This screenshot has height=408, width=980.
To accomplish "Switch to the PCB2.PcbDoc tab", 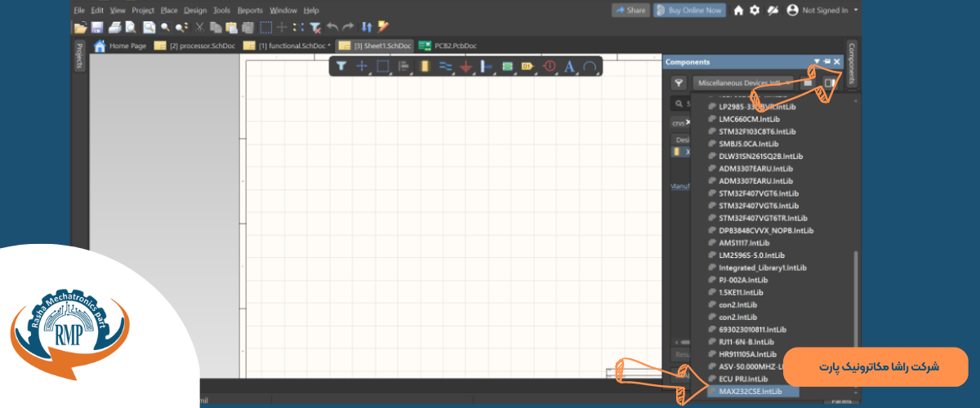I will pyautogui.click(x=449, y=46).
